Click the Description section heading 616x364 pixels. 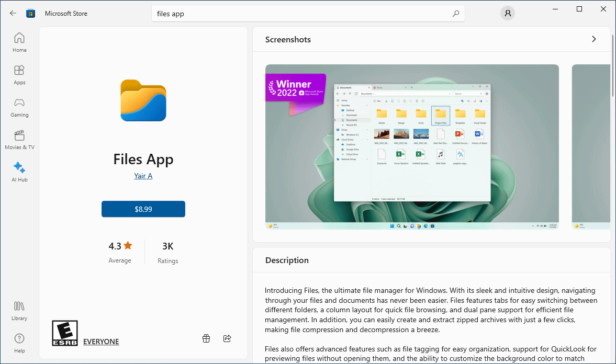[287, 260]
